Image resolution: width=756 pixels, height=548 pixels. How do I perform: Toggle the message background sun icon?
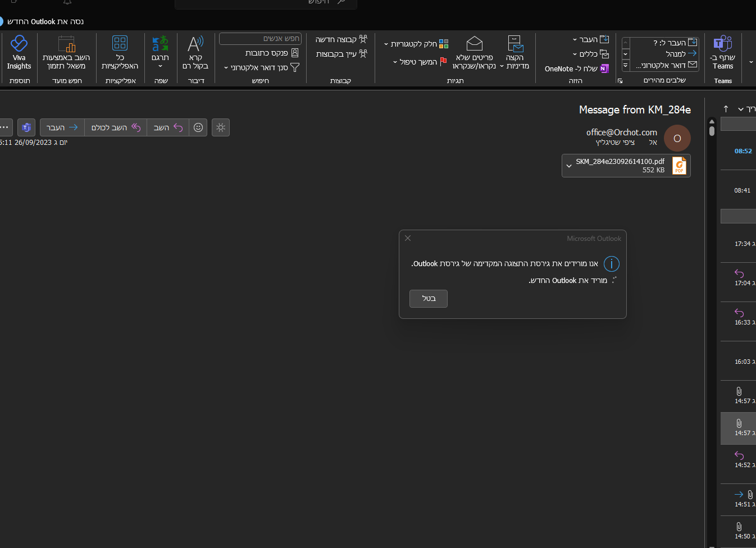coord(221,127)
